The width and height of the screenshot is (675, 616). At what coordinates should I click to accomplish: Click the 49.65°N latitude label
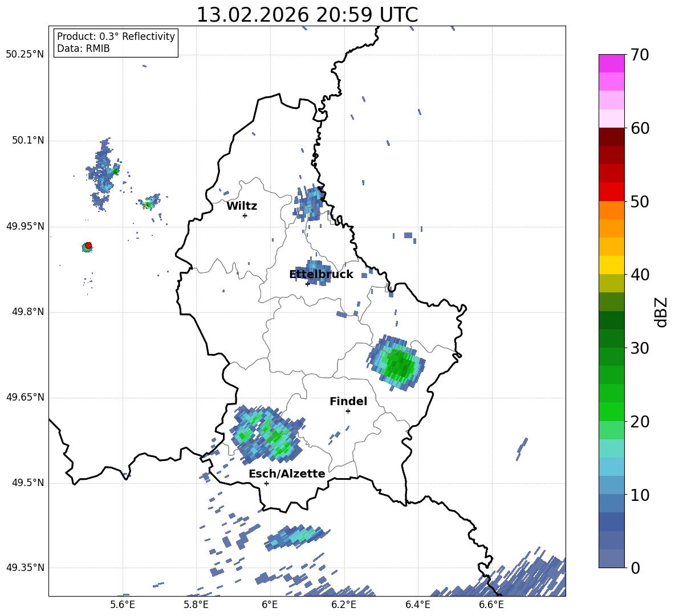click(x=25, y=397)
